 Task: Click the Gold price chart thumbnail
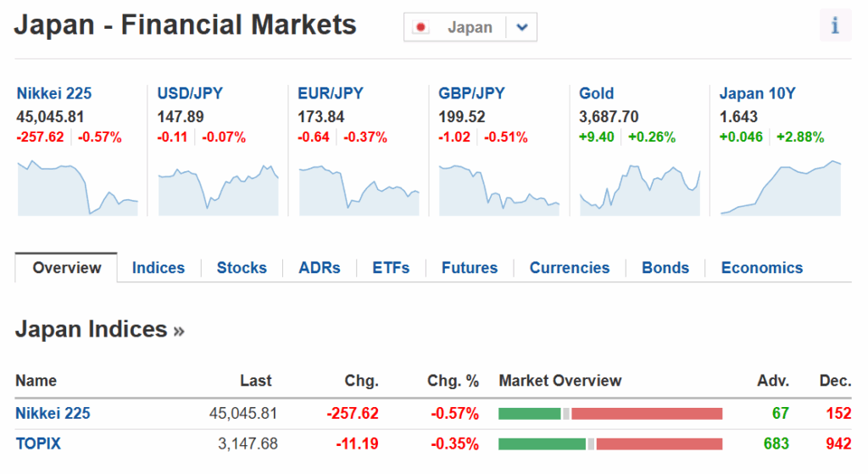click(x=640, y=188)
